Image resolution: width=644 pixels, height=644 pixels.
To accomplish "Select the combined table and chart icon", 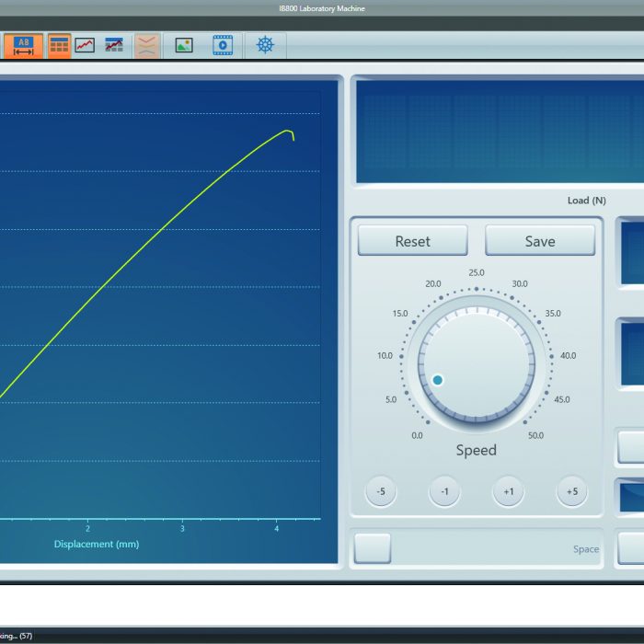I will 114,45.
